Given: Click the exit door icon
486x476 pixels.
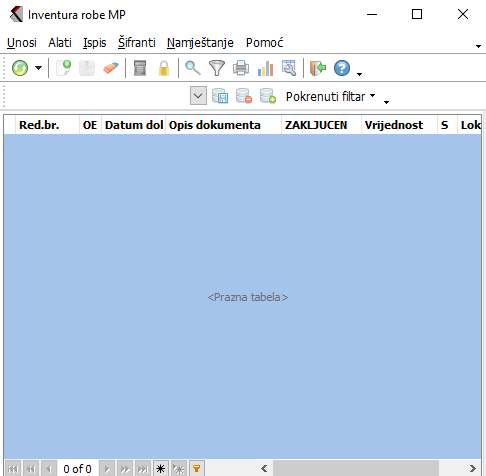Looking at the screenshot, I should pyautogui.click(x=318, y=68).
